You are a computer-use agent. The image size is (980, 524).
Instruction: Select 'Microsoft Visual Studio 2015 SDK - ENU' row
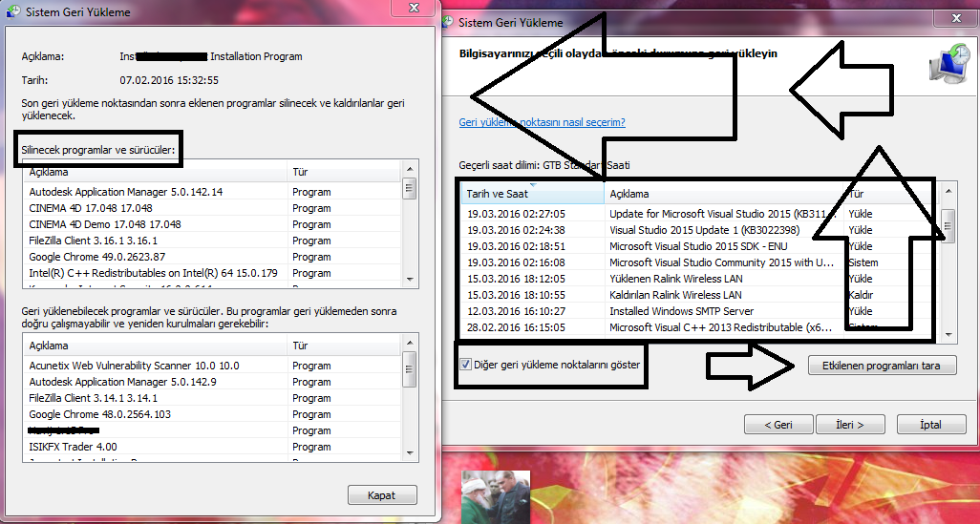pyautogui.click(x=699, y=246)
